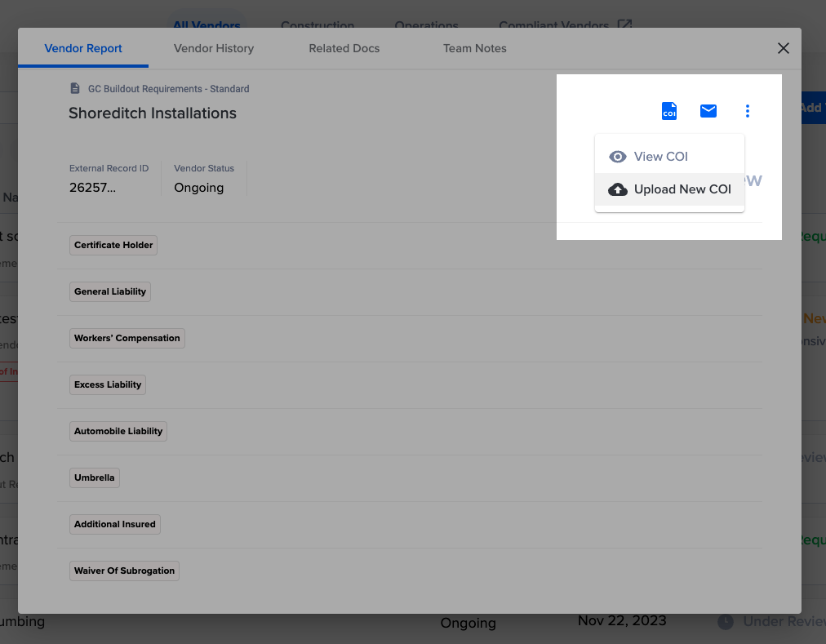
Task: Select the Vendor Report tab
Action: coord(83,48)
